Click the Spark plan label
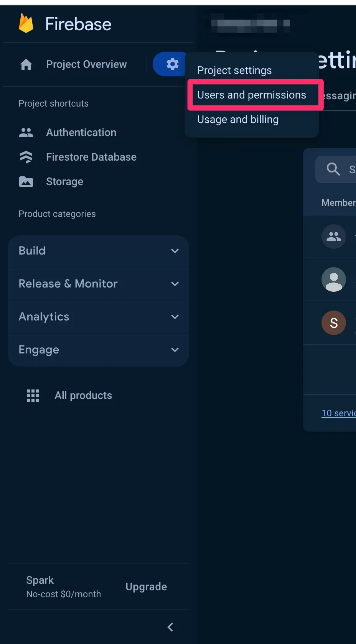 pos(40,580)
